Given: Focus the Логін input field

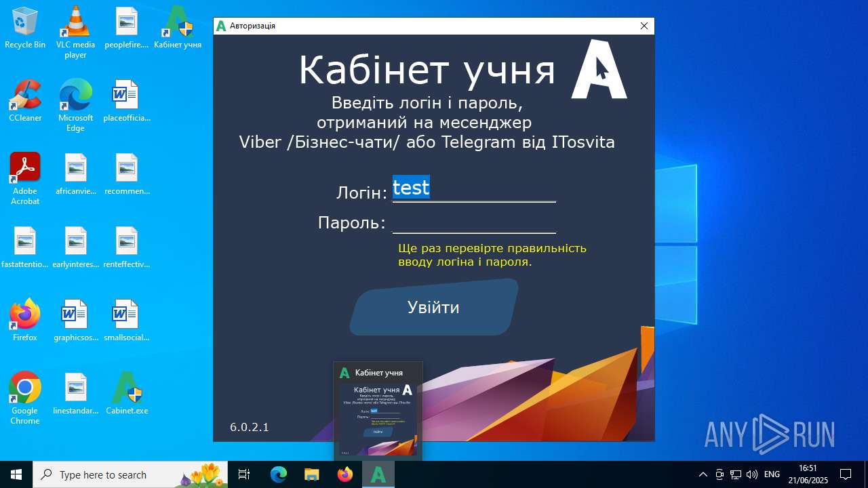Looking at the screenshot, I should pos(474,188).
